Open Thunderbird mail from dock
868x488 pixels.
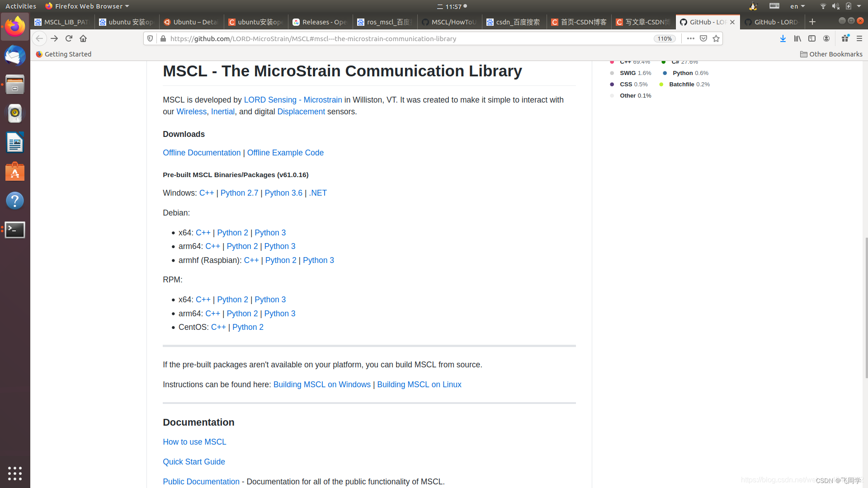coord(15,56)
